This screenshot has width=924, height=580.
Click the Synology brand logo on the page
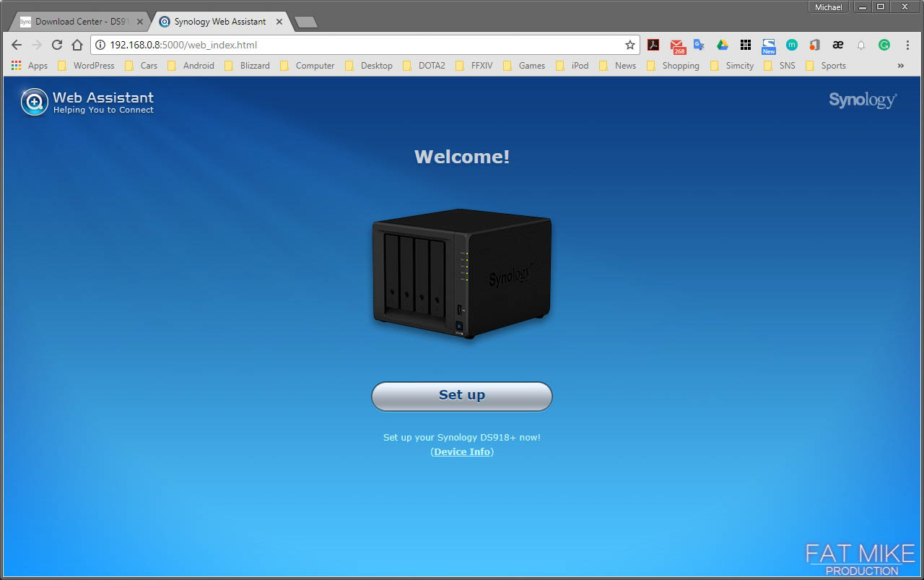coord(863,100)
